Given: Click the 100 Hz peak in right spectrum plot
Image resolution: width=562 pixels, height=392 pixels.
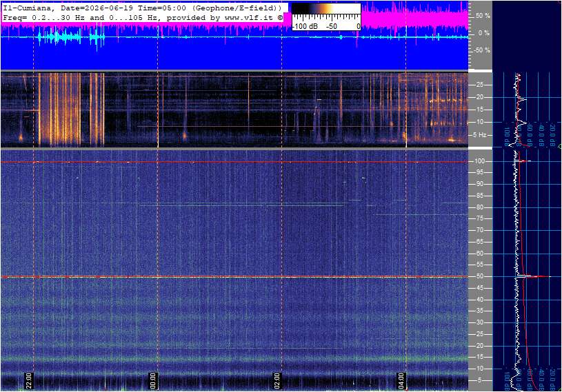Looking at the screenshot, I should 524,161.
